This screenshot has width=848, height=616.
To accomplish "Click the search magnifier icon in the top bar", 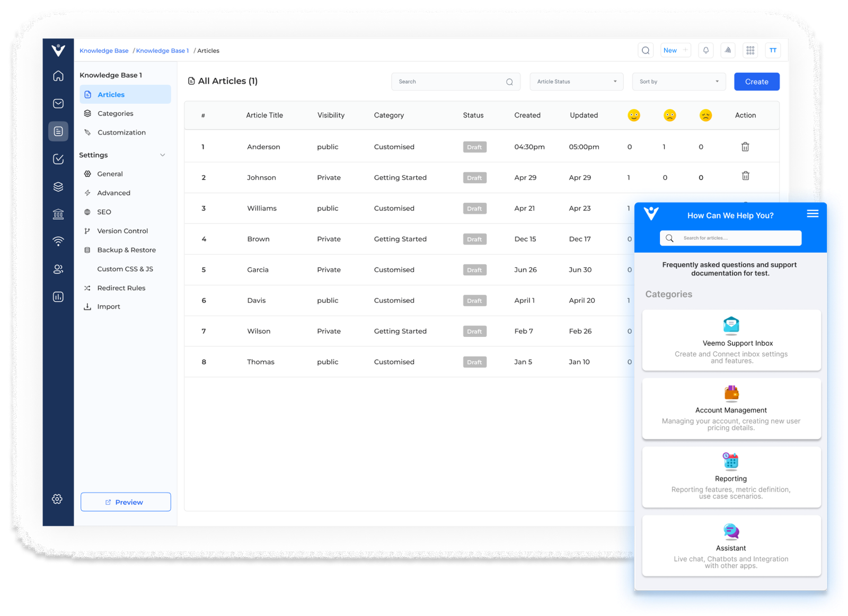I will point(645,50).
